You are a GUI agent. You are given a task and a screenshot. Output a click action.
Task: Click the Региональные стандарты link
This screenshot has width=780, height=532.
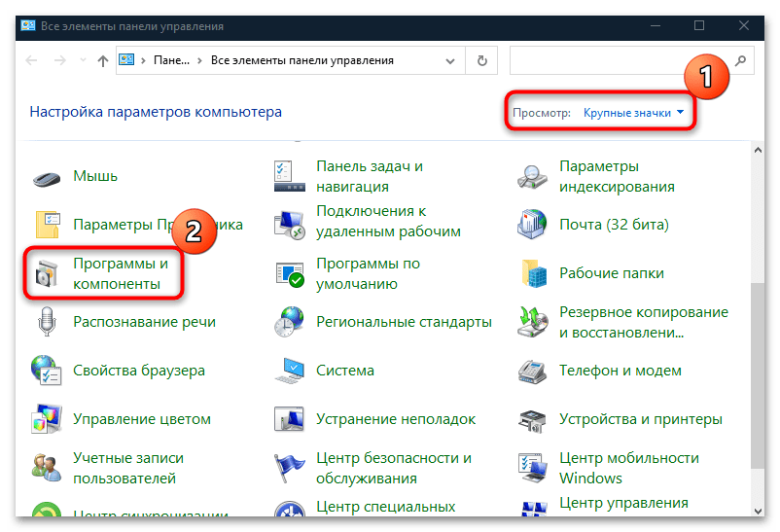(x=404, y=322)
